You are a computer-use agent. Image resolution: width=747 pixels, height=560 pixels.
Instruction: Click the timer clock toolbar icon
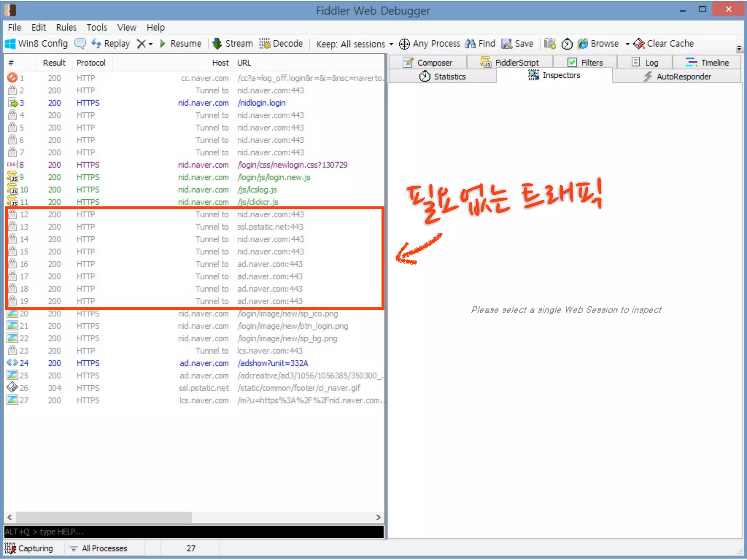567,44
